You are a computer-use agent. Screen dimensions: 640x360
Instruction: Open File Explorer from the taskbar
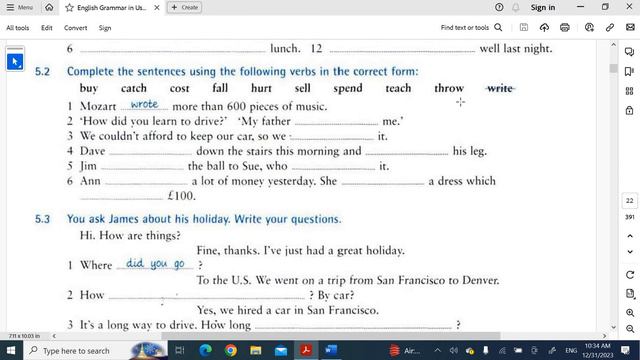[256, 350]
